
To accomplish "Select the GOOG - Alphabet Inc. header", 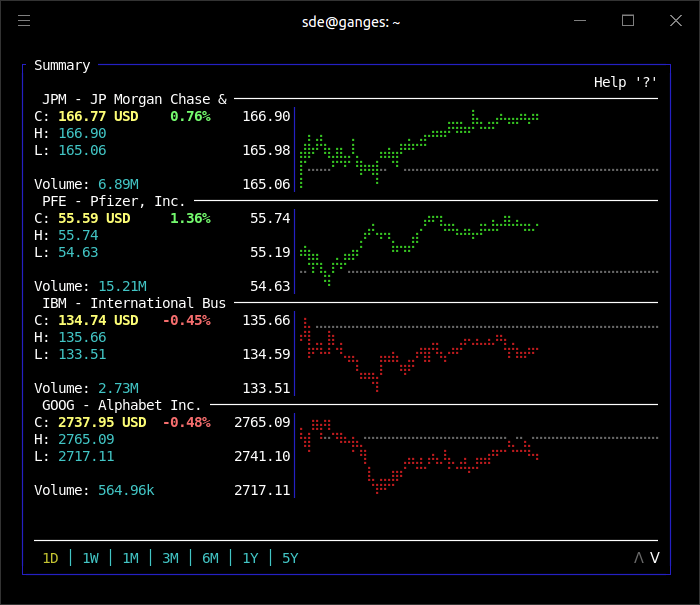I will [121, 405].
